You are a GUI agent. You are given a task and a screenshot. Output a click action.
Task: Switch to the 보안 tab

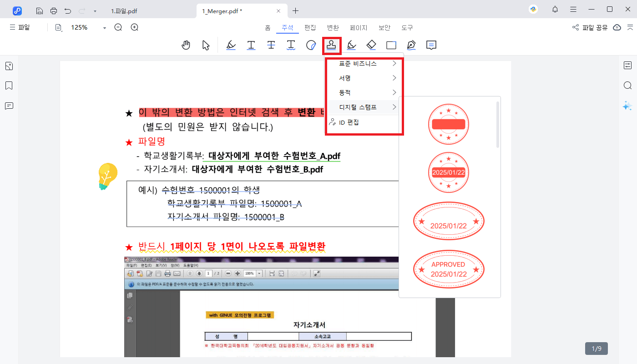pos(384,27)
